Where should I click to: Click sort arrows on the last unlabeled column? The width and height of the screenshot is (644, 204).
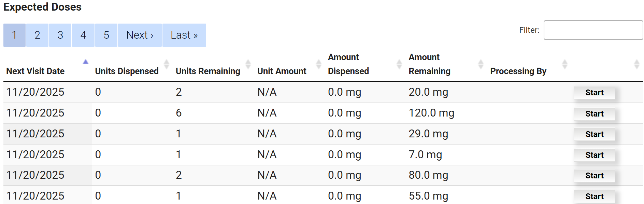[636, 64]
